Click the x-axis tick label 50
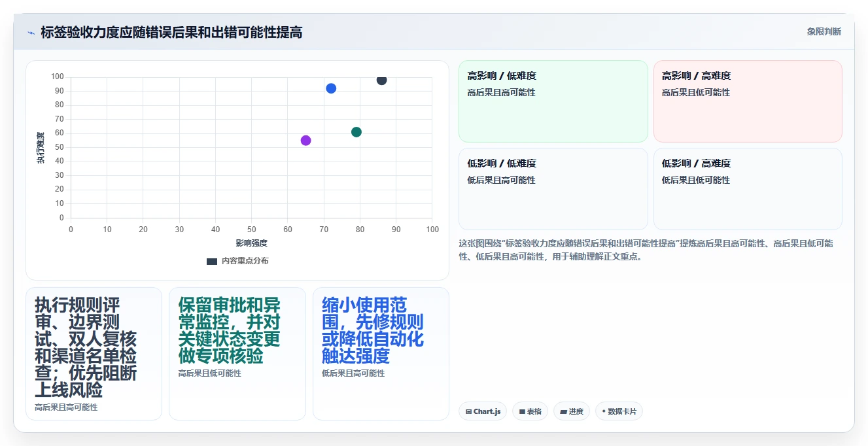The height and width of the screenshot is (446, 868). tap(252, 230)
